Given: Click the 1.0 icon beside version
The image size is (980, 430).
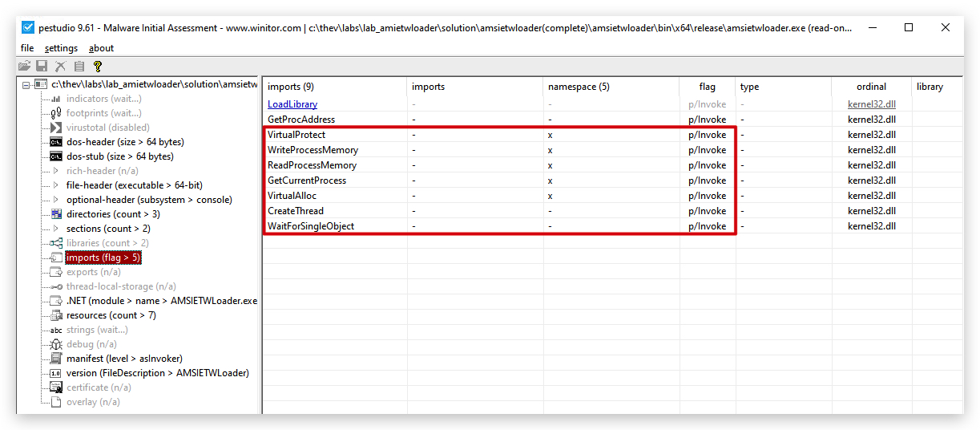Looking at the screenshot, I should [56, 373].
